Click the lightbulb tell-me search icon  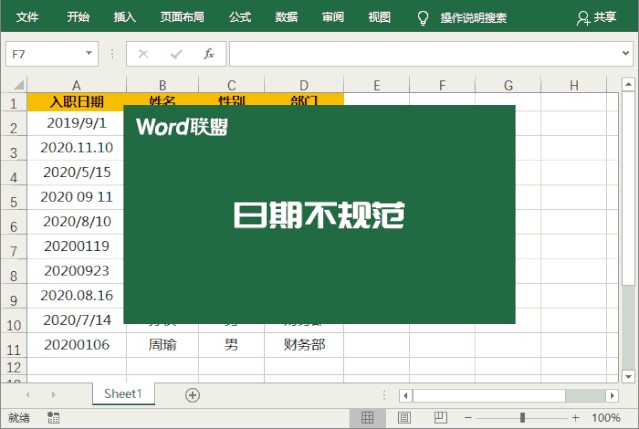click(x=422, y=17)
